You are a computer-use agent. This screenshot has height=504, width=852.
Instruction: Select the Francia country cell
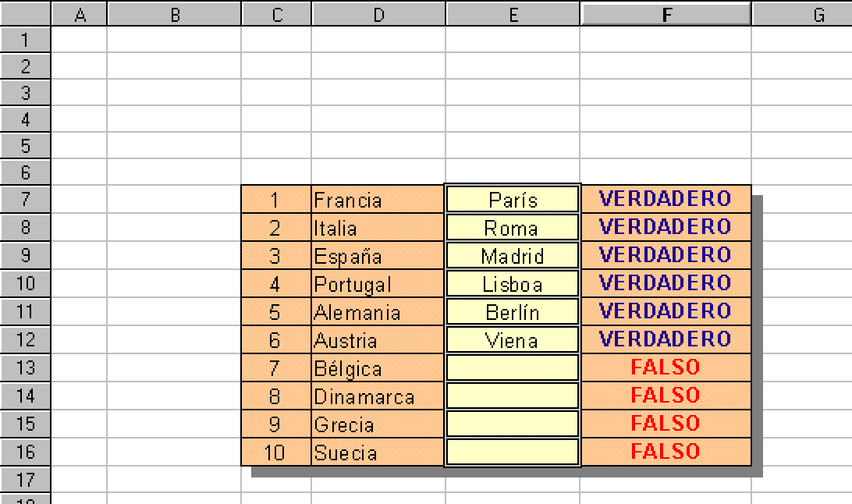pos(378,200)
